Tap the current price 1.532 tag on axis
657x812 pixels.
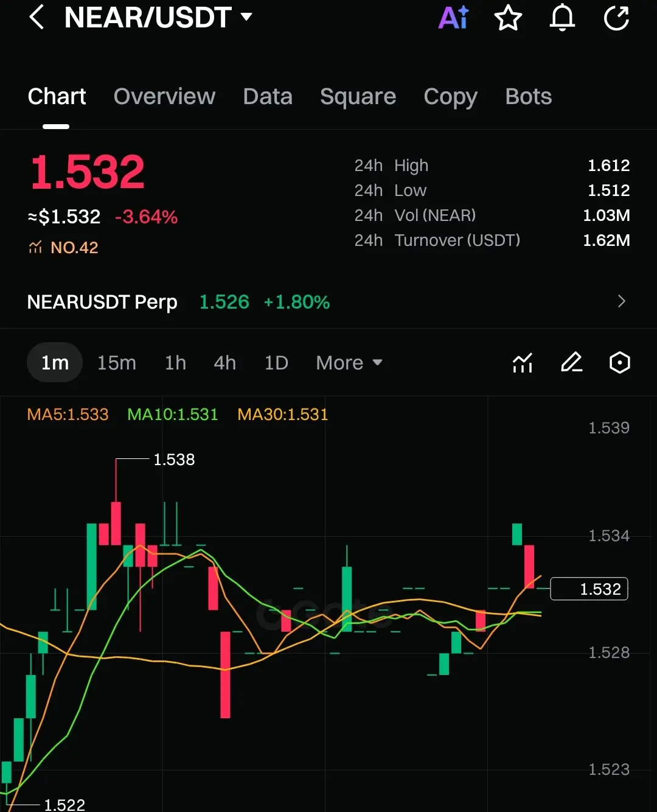pyautogui.click(x=589, y=589)
